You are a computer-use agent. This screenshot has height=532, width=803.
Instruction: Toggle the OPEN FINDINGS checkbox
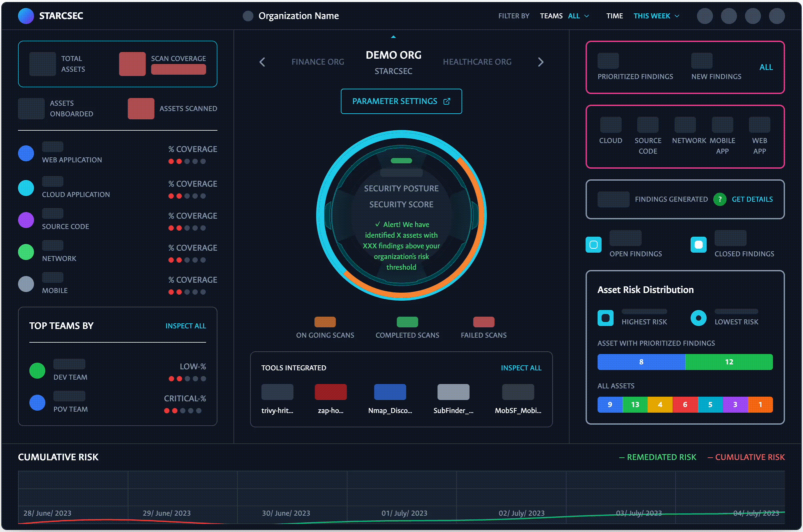594,245
